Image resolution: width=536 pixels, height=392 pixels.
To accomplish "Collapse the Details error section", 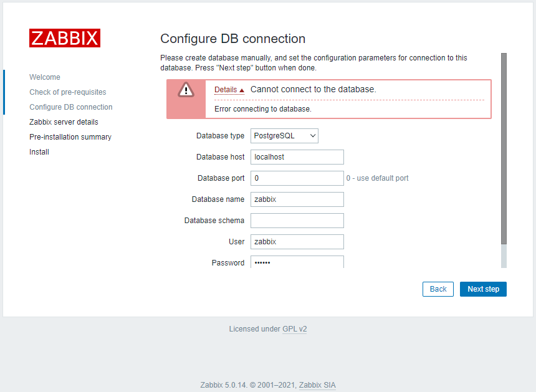I will click(x=225, y=89).
